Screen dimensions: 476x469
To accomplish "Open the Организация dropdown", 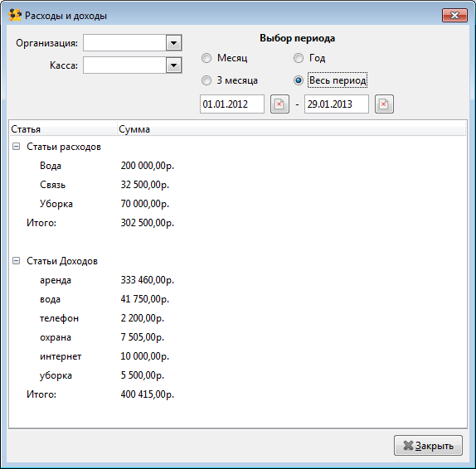I will [173, 43].
